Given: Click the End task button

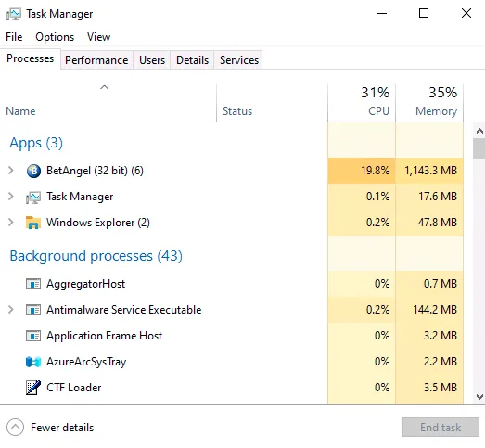Looking at the screenshot, I should (x=440, y=428).
